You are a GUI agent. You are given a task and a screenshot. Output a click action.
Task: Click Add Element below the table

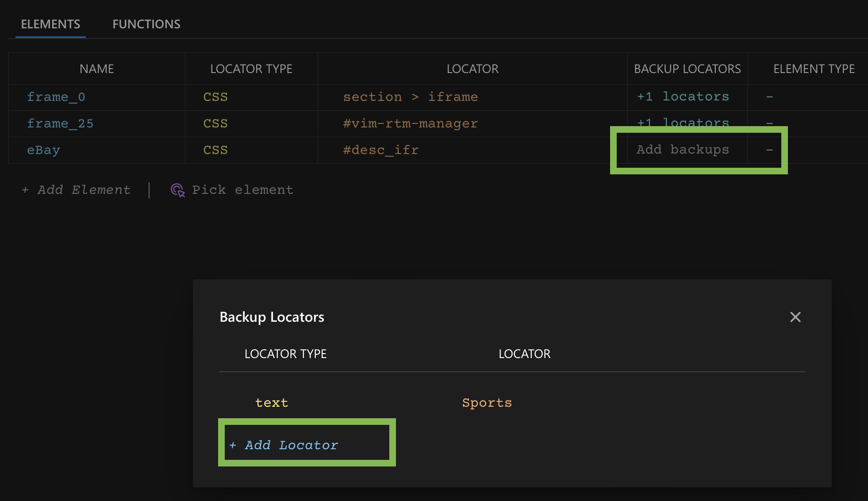pyautogui.click(x=76, y=190)
